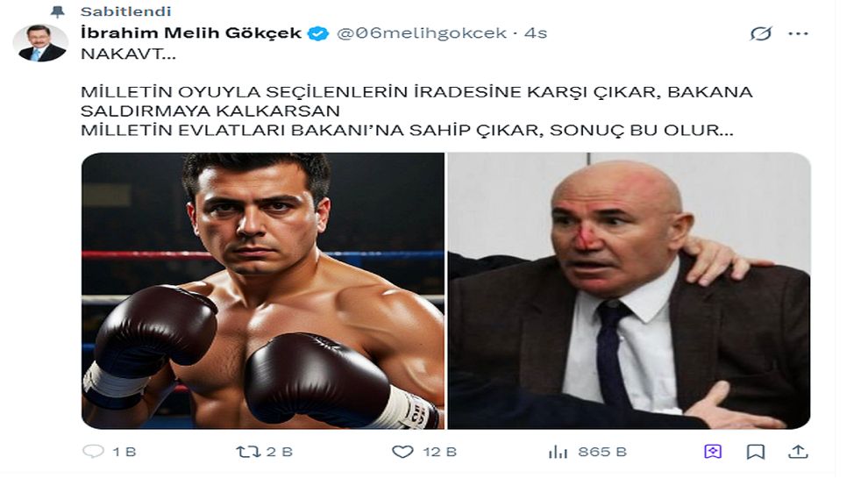Click the purple sparkle save icon
The image size is (868, 478).
[713, 452]
